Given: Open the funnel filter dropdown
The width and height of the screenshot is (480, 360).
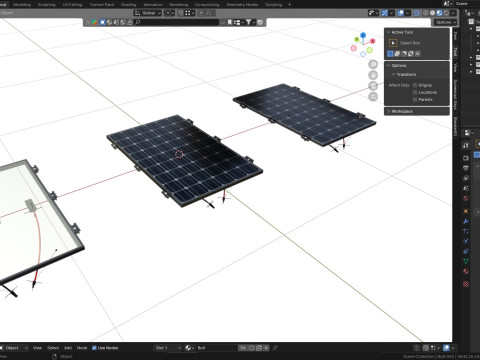Looking at the screenshot, I should (250, 22).
